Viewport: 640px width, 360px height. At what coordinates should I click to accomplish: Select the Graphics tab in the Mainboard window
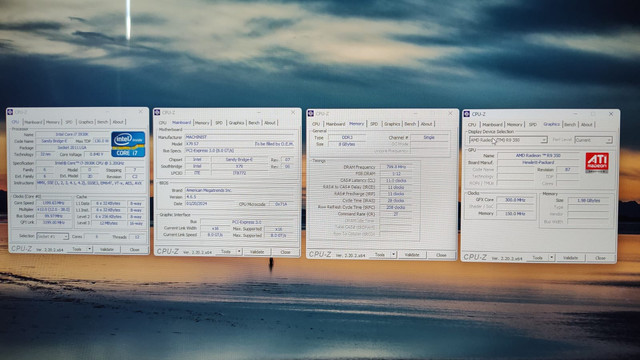pyautogui.click(x=236, y=123)
